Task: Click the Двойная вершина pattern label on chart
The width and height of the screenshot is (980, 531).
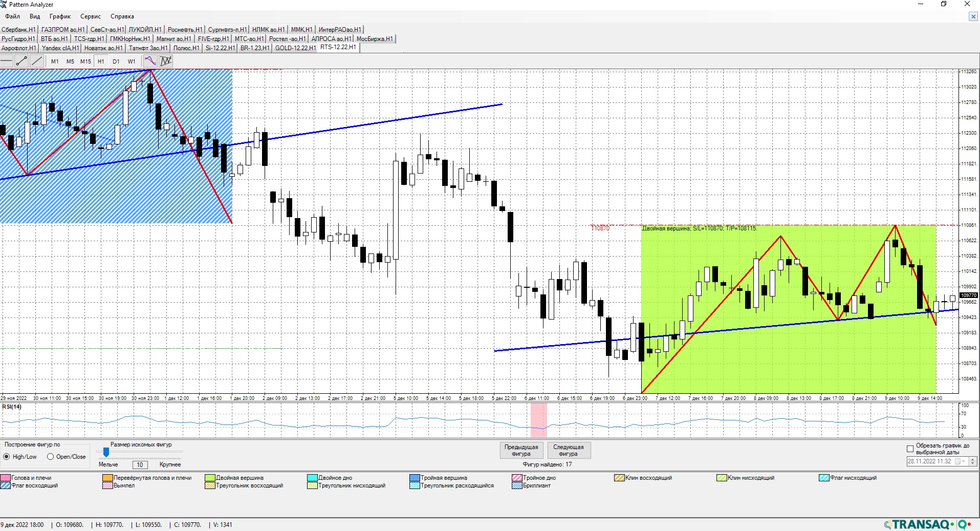Action: pos(699,228)
